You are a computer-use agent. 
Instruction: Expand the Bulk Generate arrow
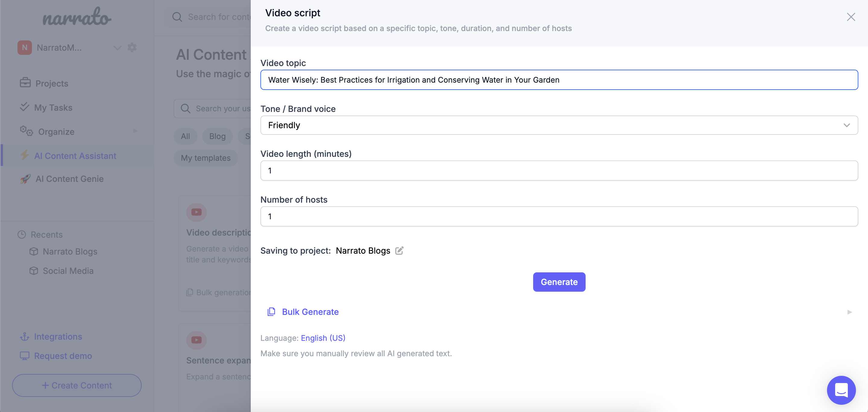pos(850,312)
